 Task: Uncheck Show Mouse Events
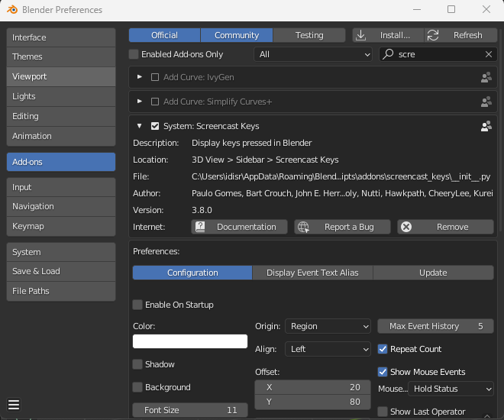[383, 372]
